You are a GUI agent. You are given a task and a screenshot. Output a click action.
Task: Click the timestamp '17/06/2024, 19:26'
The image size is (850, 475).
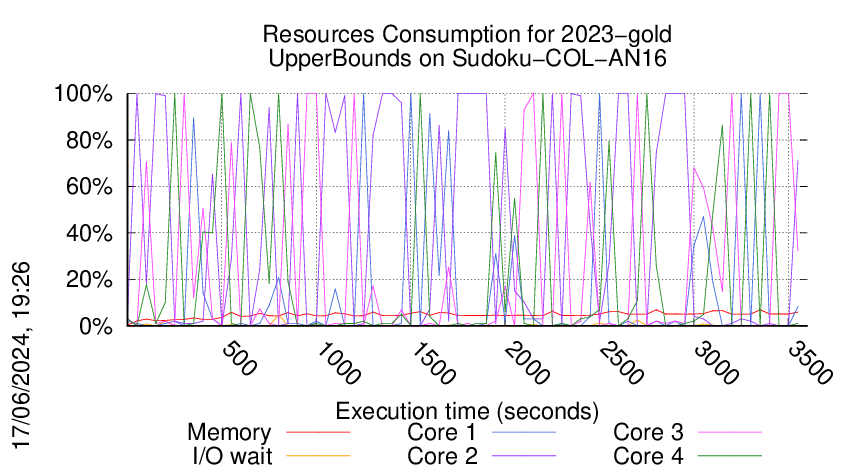click(x=22, y=356)
